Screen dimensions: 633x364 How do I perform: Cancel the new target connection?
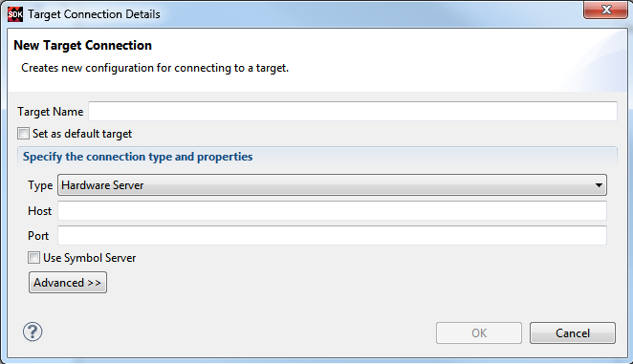click(x=573, y=332)
